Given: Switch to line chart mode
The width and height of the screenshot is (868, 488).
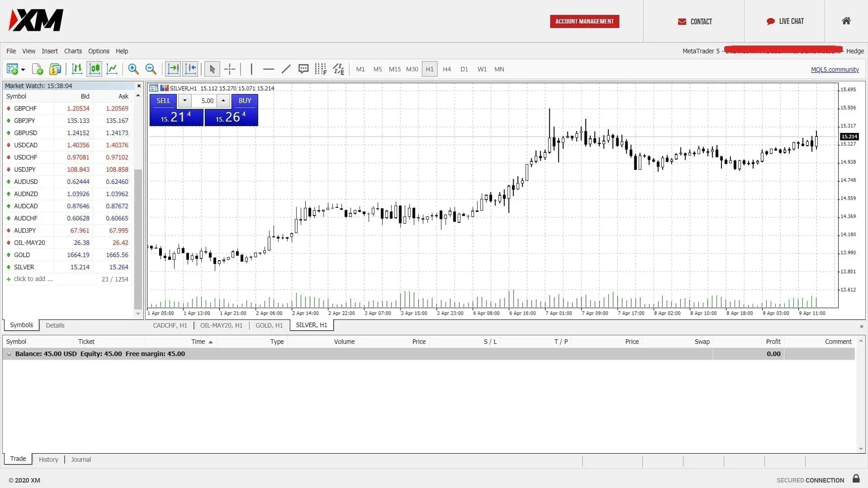Looking at the screenshot, I should pos(112,69).
